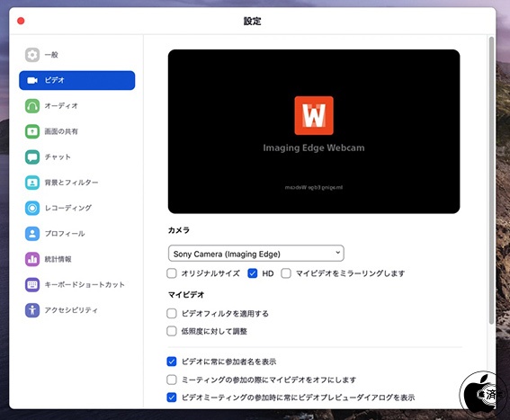The height and width of the screenshot is (420, 510).
Task: Select the 統計情報 label in sidebar
Action: (58, 259)
